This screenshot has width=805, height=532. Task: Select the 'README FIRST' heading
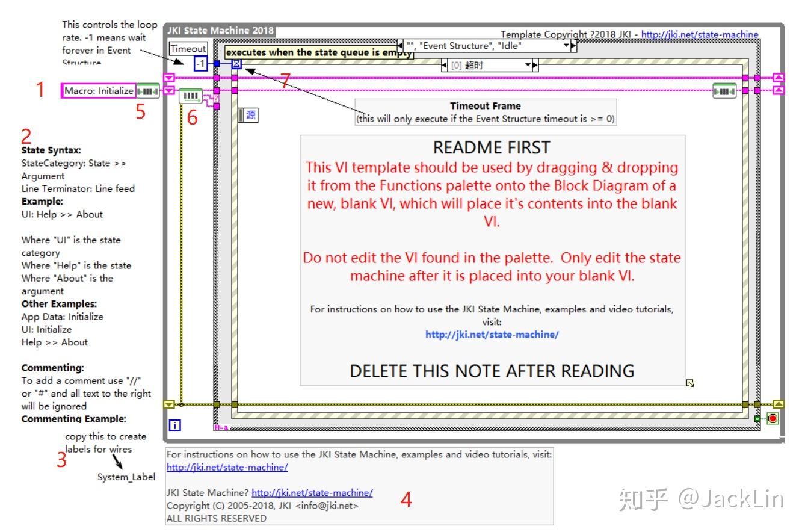coord(492,147)
